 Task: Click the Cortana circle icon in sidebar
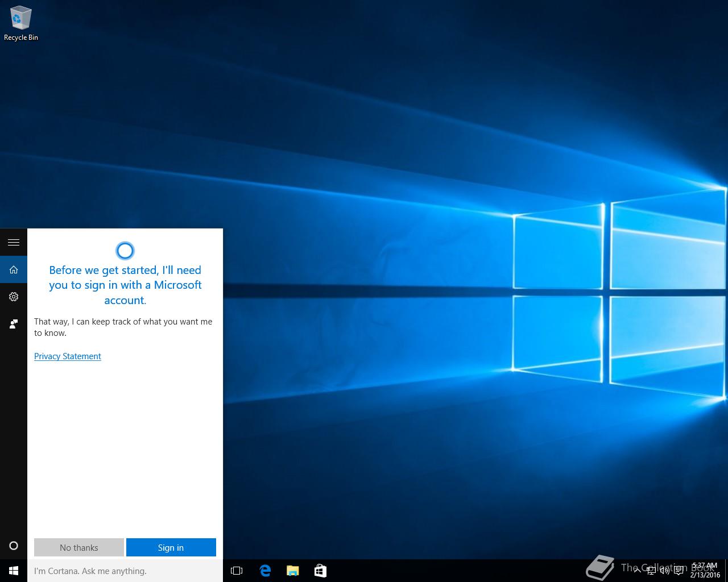pyautogui.click(x=14, y=546)
